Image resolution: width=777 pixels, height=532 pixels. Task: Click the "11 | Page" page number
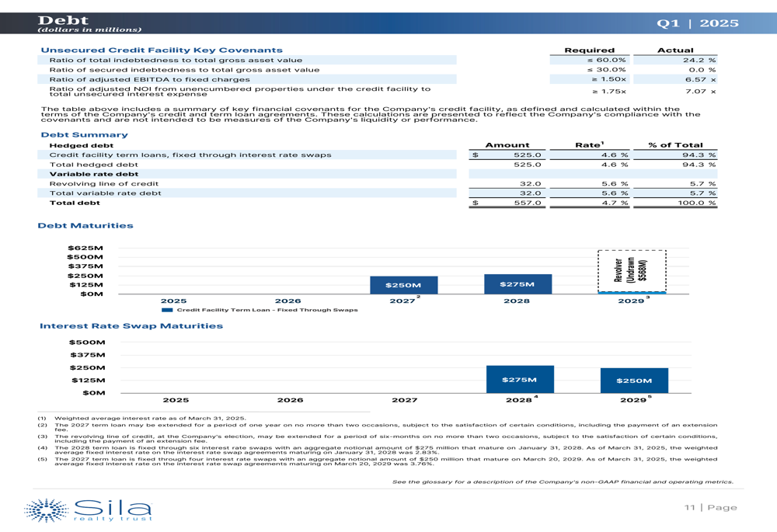pyautogui.click(x=711, y=508)
